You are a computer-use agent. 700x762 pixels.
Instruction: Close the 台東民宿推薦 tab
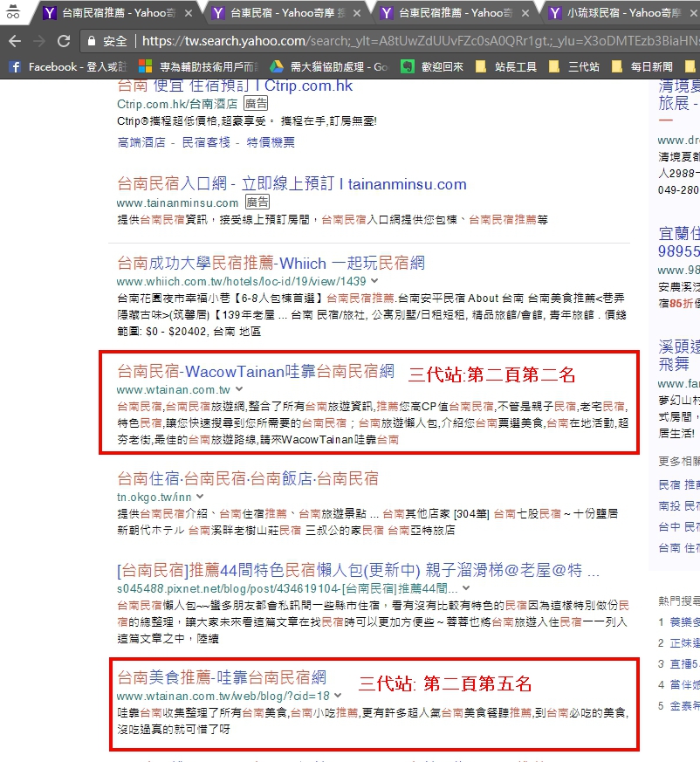pos(525,13)
